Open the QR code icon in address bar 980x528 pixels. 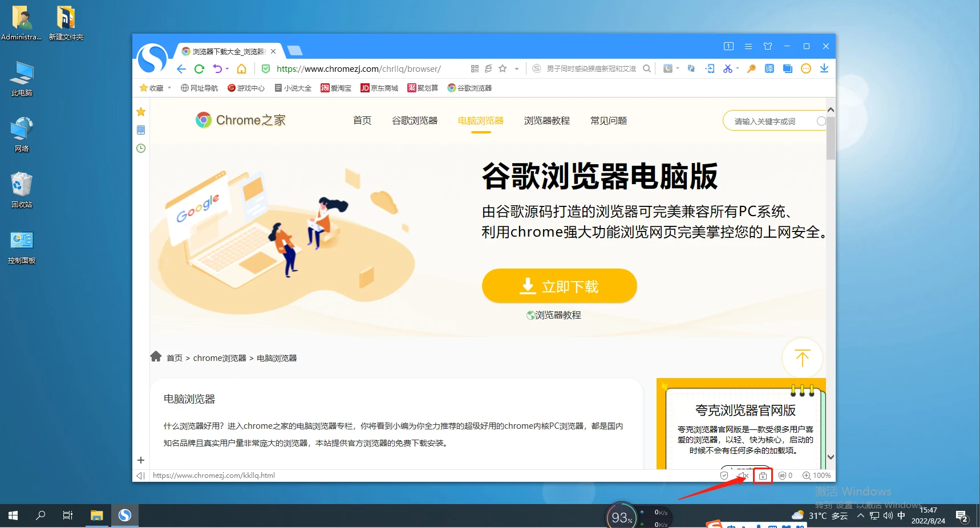click(475, 68)
